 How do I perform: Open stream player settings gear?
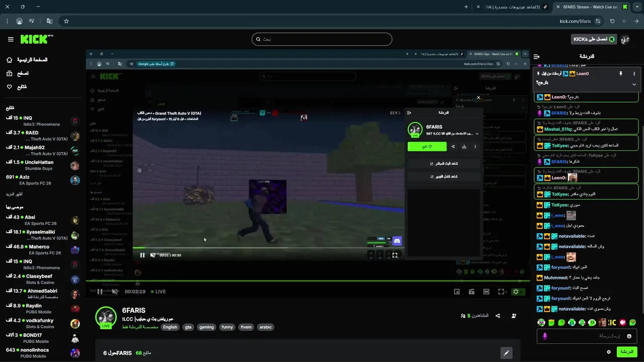click(x=516, y=292)
